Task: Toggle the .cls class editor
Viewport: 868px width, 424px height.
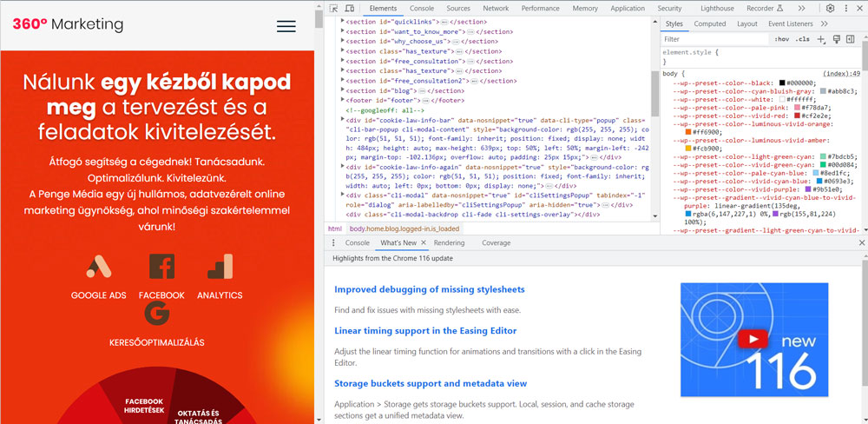Action: tap(803, 39)
